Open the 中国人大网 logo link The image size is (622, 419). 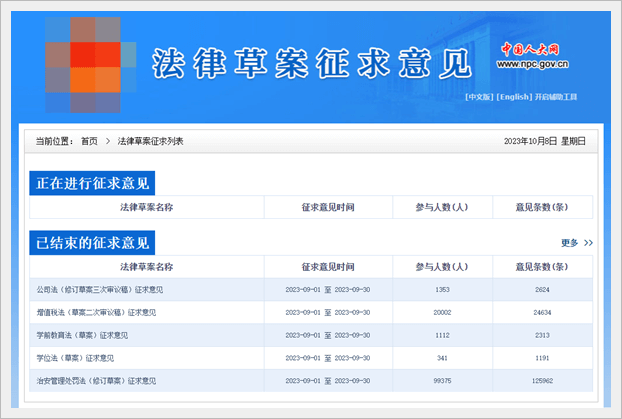[x=530, y=49]
